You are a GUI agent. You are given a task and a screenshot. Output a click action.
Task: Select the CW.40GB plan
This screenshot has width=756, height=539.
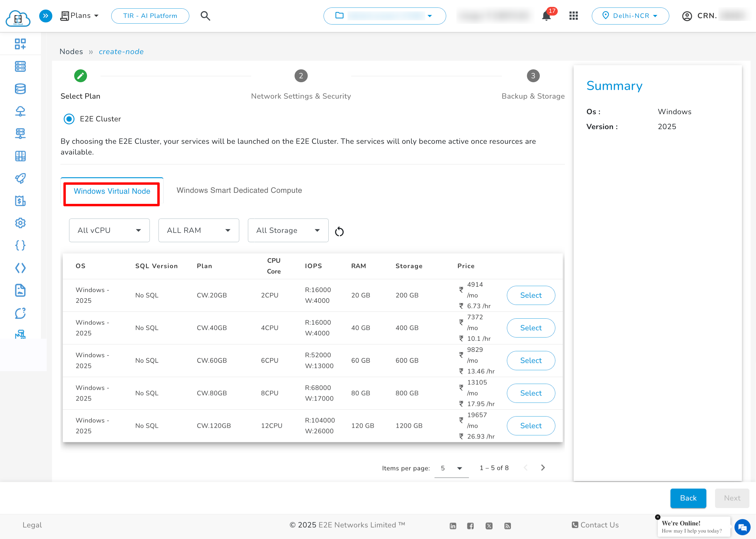tap(531, 328)
